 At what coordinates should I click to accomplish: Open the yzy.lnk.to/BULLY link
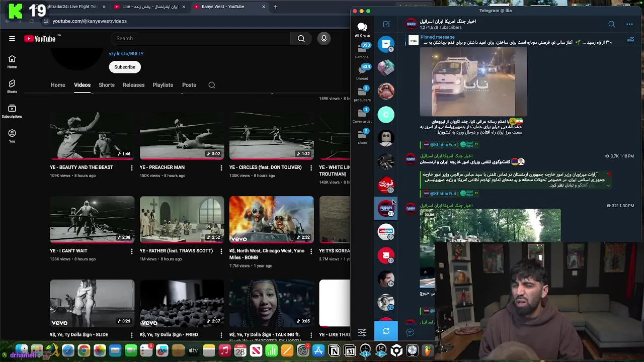click(126, 53)
